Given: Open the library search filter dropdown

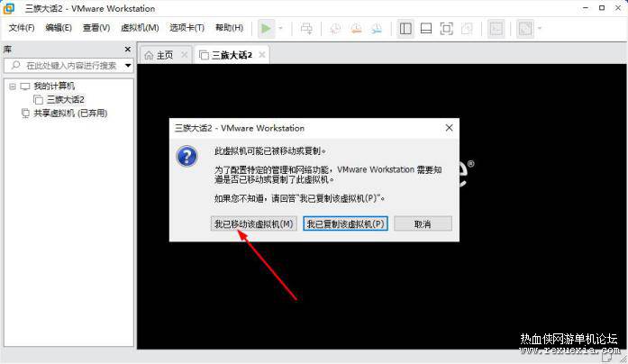Looking at the screenshot, I should coord(128,65).
